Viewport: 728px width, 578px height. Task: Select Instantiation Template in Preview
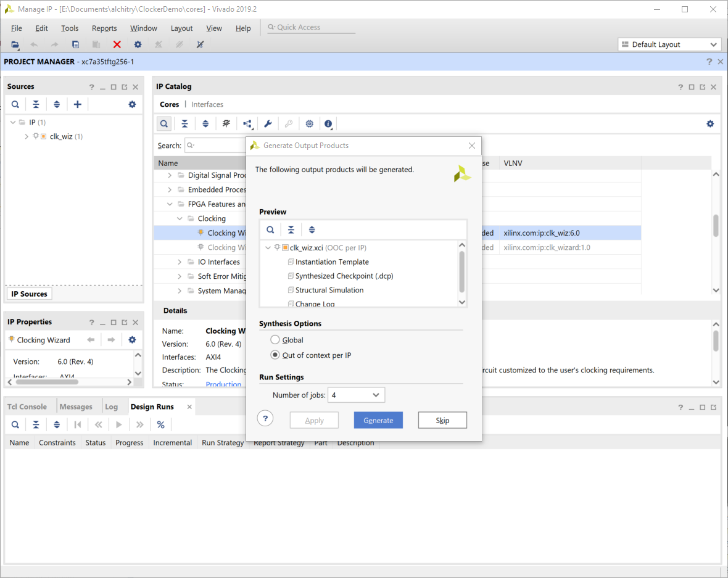[x=332, y=262]
